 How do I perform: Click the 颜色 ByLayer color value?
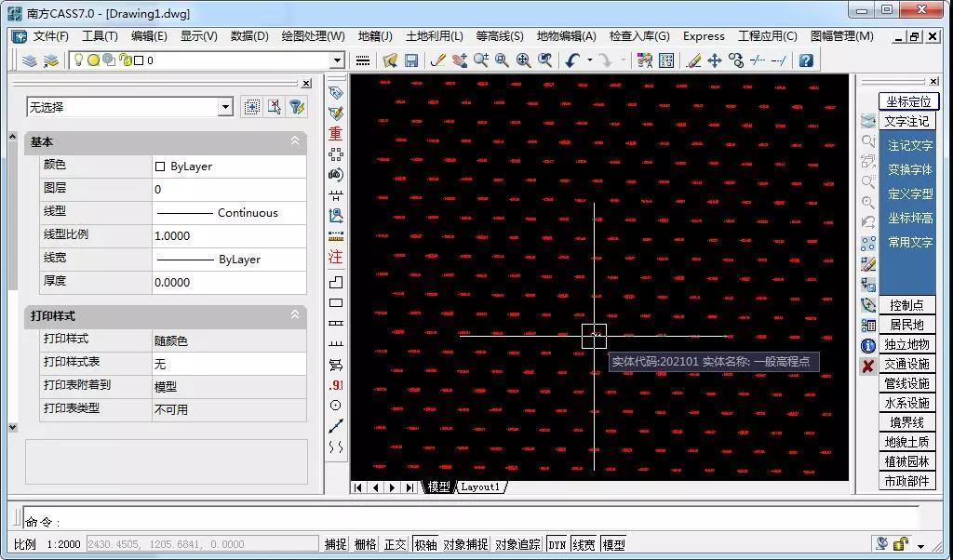[229, 167]
